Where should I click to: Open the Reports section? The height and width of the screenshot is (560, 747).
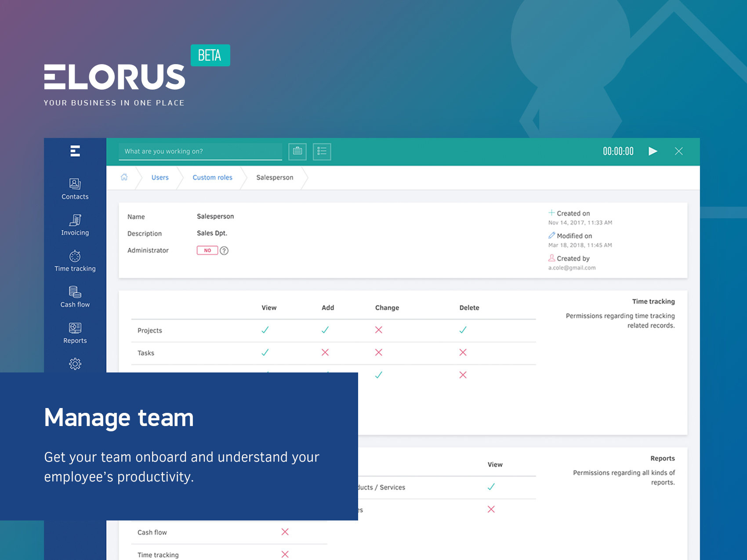[75, 333]
